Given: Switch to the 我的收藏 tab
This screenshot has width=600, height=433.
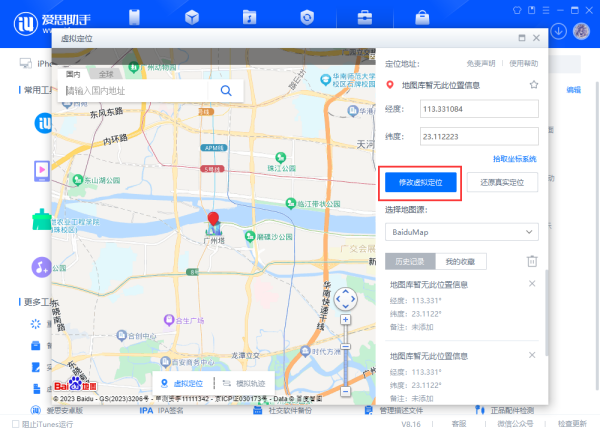Looking at the screenshot, I should point(461,261).
